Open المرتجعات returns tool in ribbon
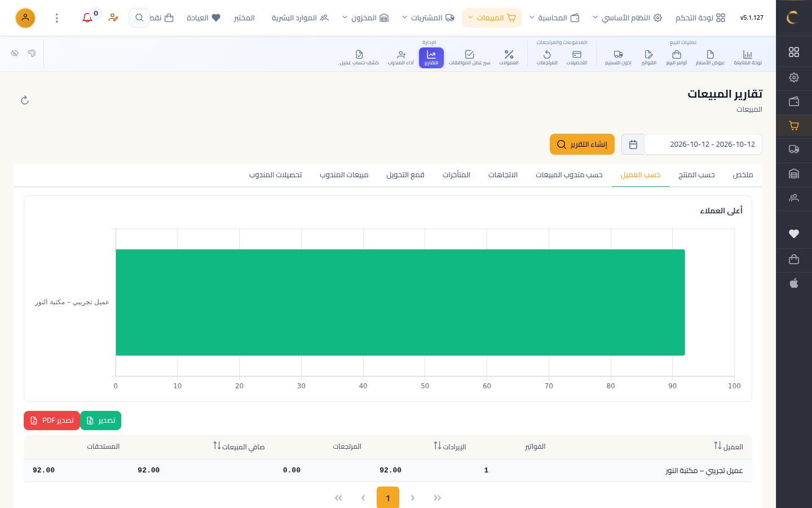The image size is (812, 508). [547, 58]
